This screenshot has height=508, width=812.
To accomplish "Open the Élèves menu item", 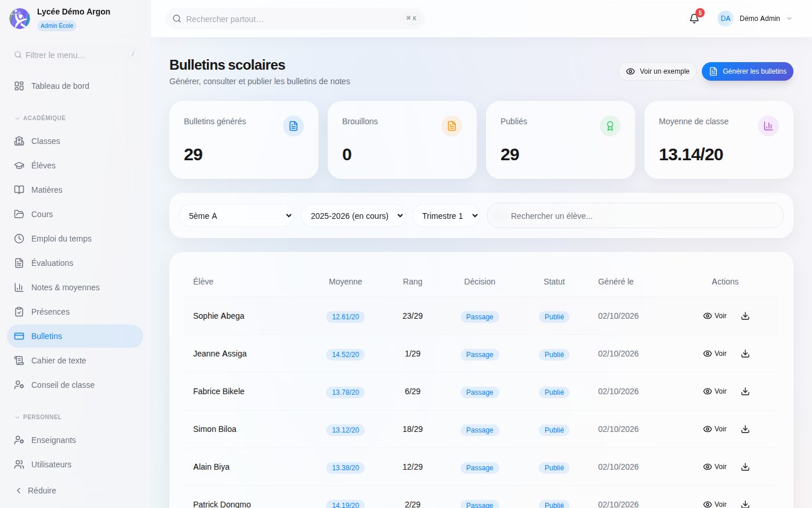I will coord(75,165).
